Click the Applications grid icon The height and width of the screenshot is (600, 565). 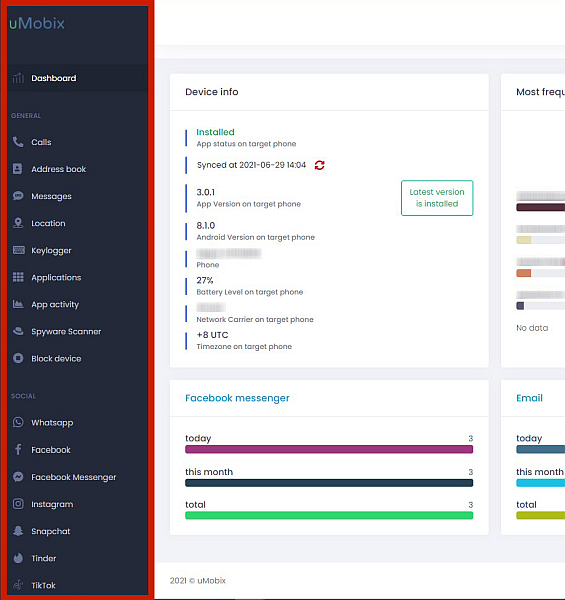pos(18,277)
